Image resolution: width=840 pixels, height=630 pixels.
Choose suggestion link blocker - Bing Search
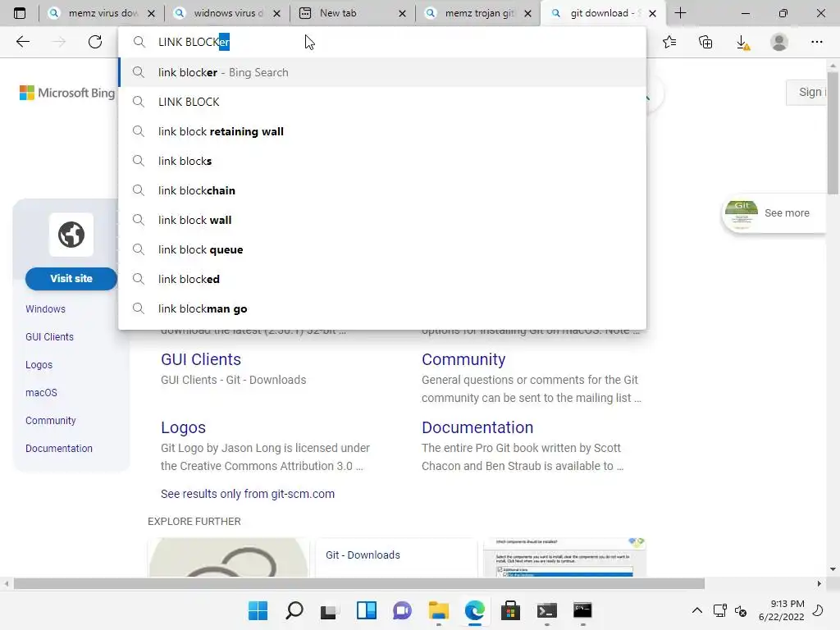[x=382, y=72]
